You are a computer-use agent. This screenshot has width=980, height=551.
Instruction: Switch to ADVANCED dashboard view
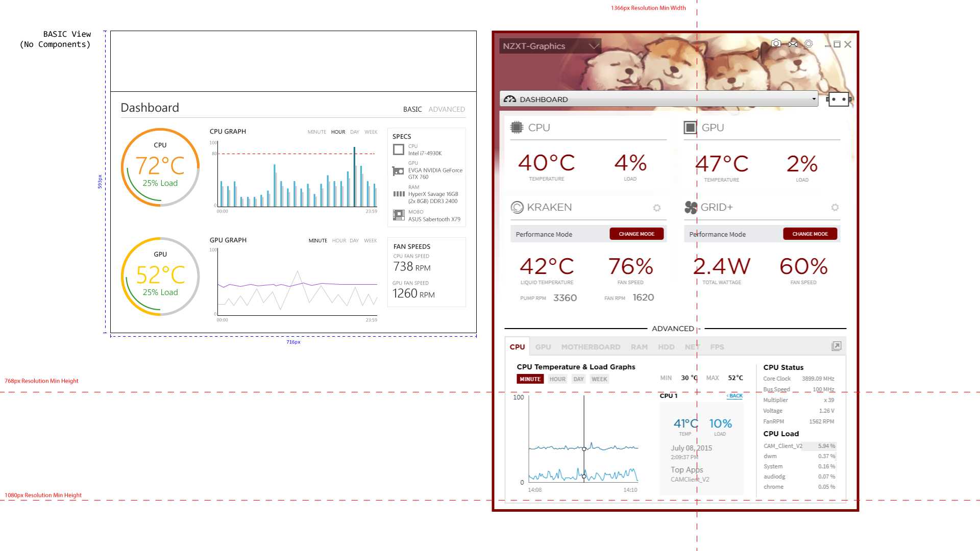[x=447, y=109]
